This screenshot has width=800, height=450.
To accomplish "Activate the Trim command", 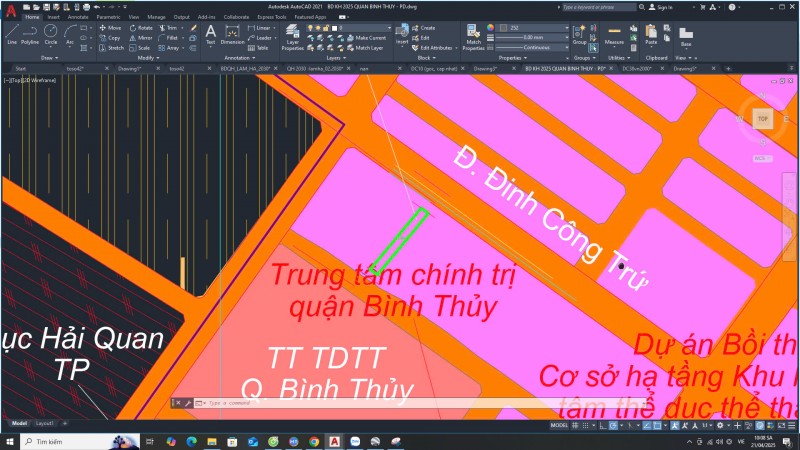I will [x=168, y=28].
